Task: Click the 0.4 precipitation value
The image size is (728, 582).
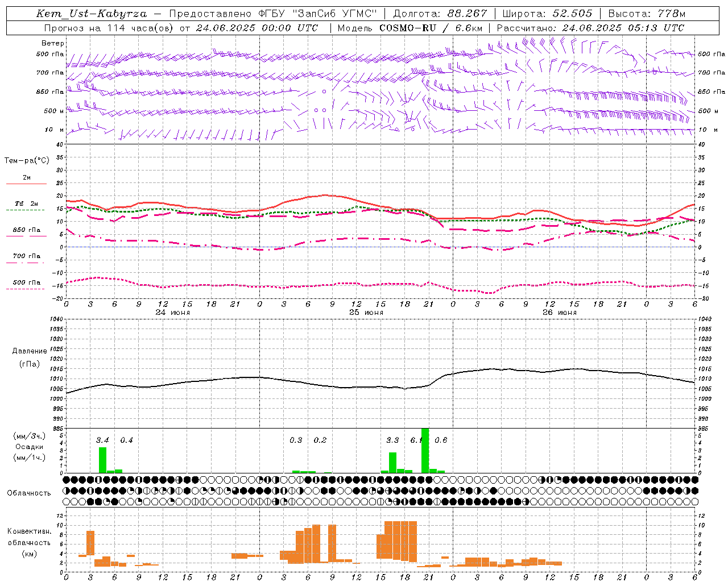Action: 126,440
